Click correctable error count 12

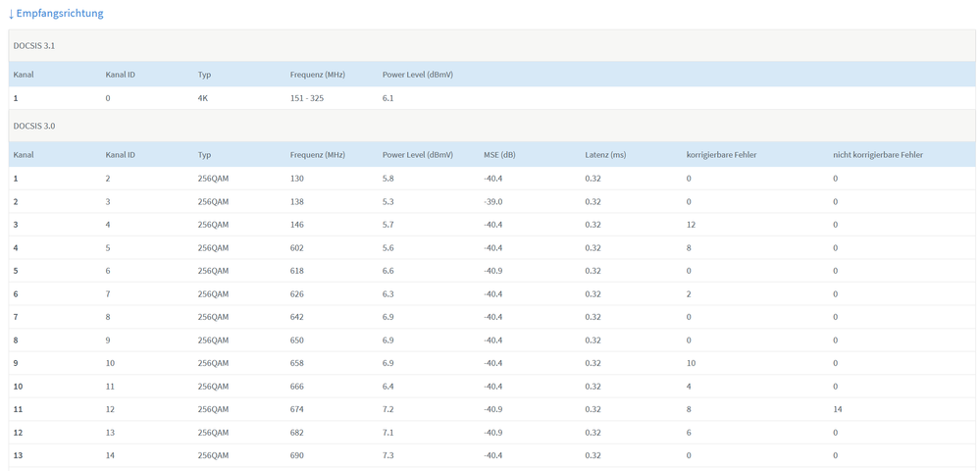pyautogui.click(x=691, y=225)
